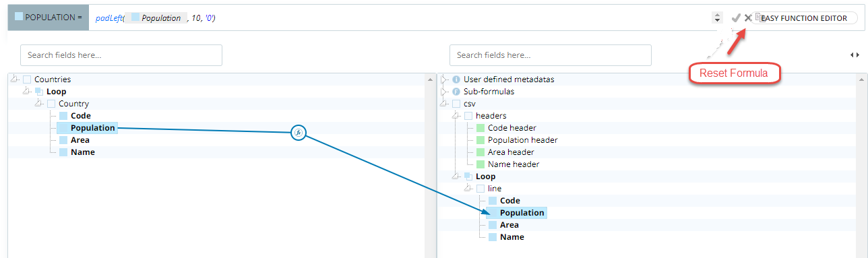Screen dimensions: 868x258
Task: Click the fx function circle on the mapping link
Action: pos(299,133)
